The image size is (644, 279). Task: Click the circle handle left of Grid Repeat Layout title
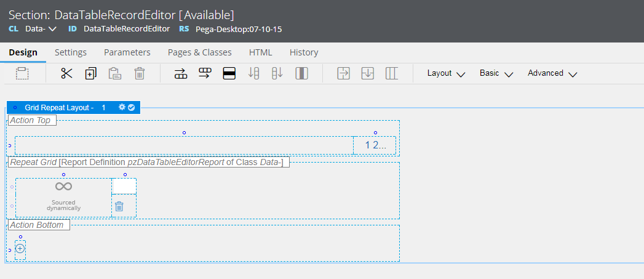click(x=15, y=107)
